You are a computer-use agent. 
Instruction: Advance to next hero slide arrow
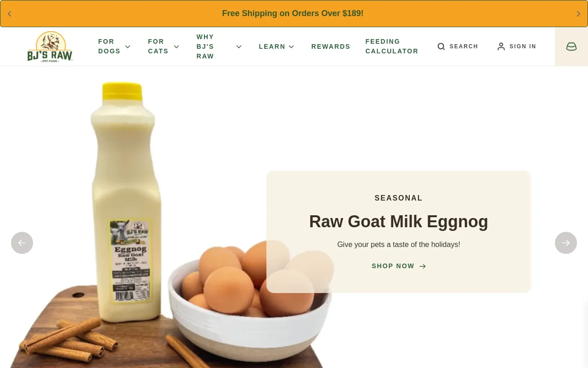pyautogui.click(x=566, y=243)
